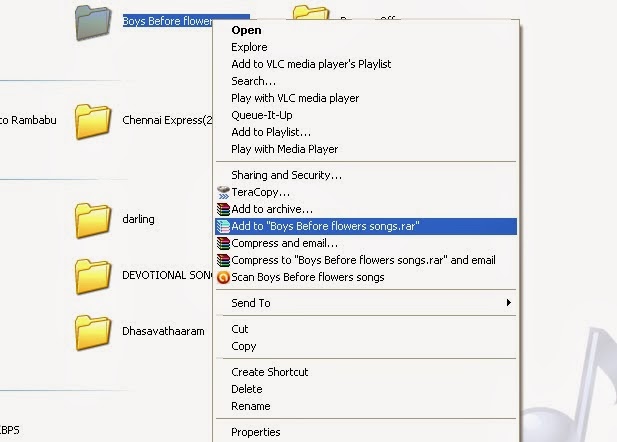Click the WinRAR icon beside Add to archive

pos(223,209)
